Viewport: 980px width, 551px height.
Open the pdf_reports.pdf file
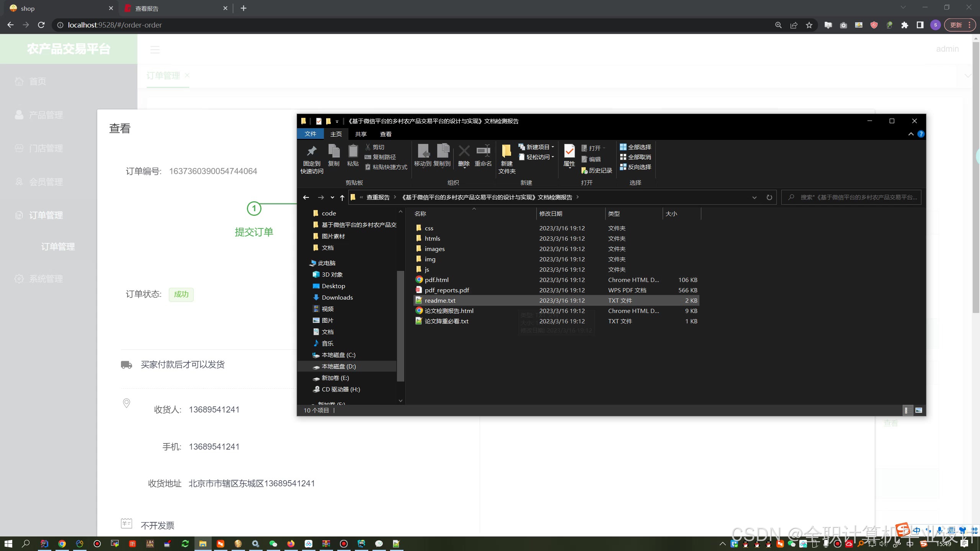[x=447, y=290]
